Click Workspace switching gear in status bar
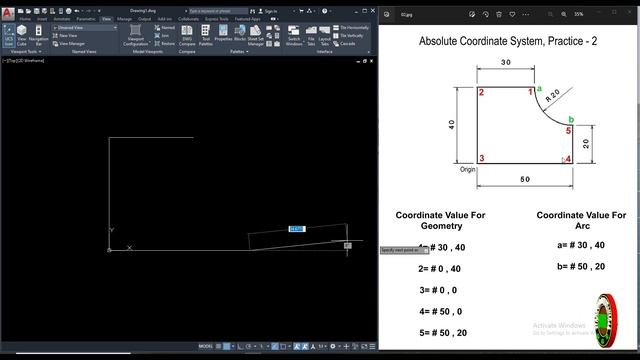 [333, 346]
